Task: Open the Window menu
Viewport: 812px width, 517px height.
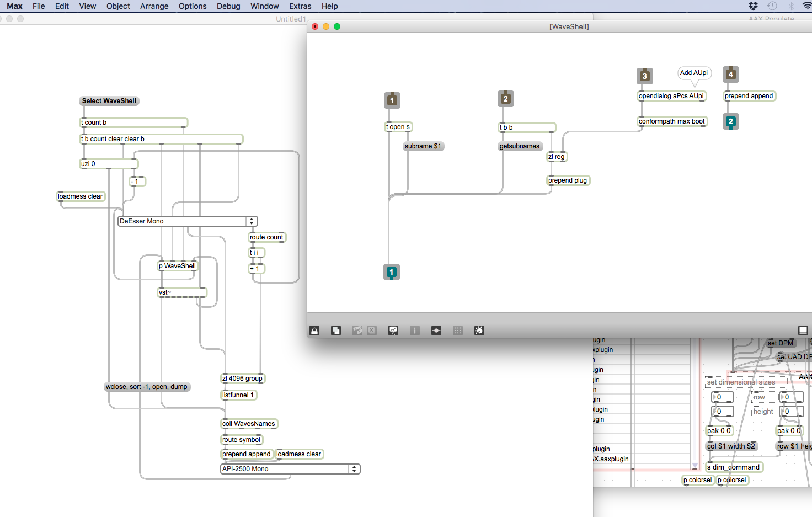Action: [x=265, y=6]
